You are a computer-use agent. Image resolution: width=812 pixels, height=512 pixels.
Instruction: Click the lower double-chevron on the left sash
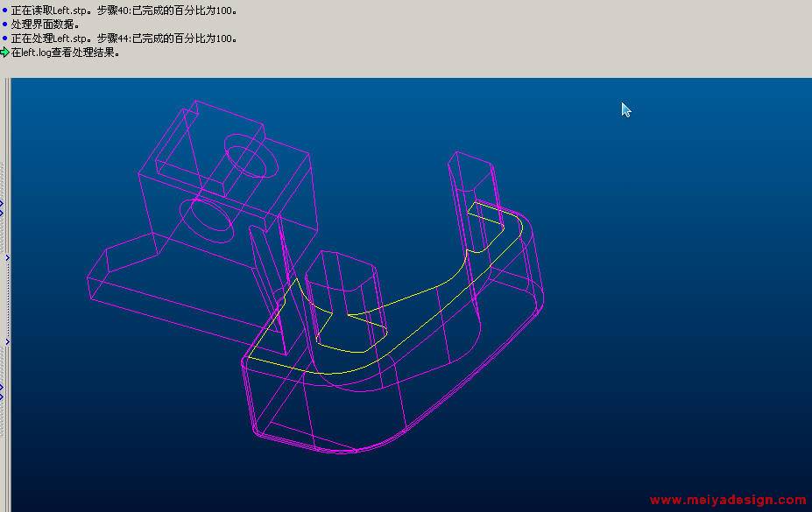[x=2, y=391]
